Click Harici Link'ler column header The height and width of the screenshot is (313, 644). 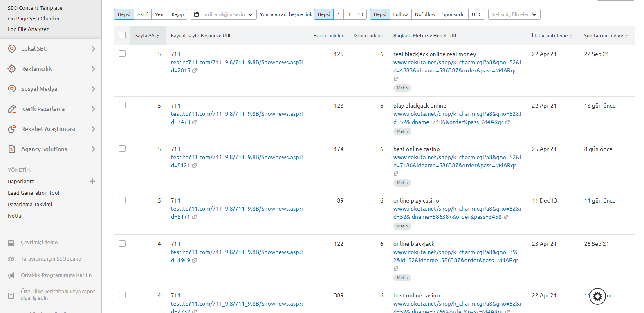[x=328, y=36]
